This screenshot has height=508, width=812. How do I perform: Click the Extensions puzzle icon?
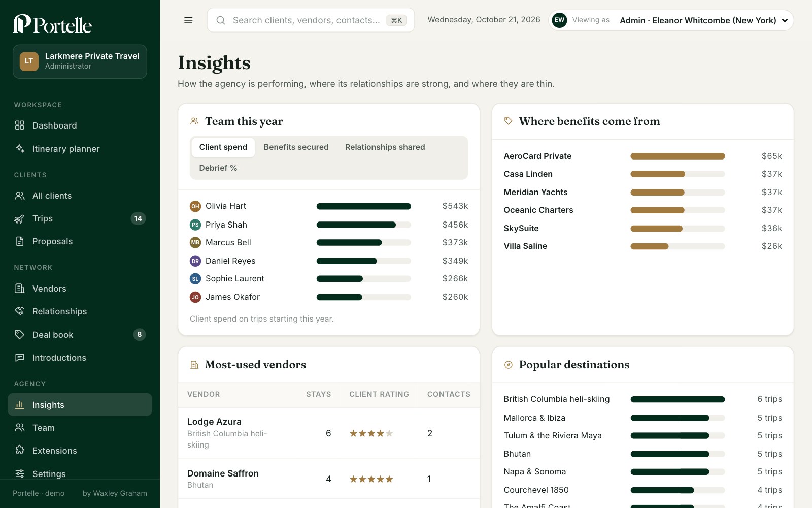coord(20,451)
